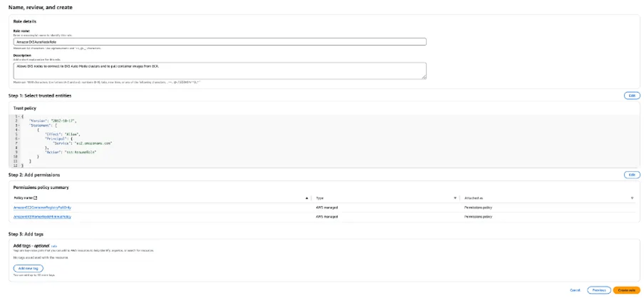Click the Step 2: Add permissions heading

(x=34, y=175)
